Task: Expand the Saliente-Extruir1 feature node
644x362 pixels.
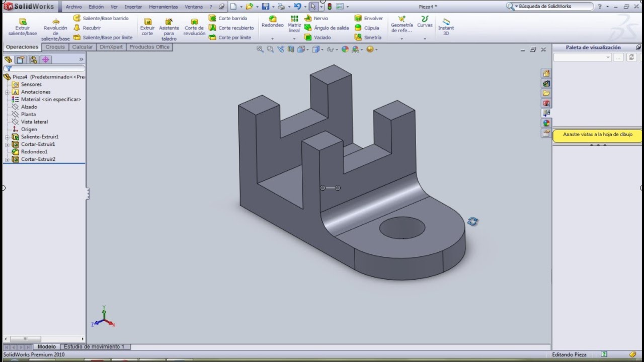Action: (7, 137)
